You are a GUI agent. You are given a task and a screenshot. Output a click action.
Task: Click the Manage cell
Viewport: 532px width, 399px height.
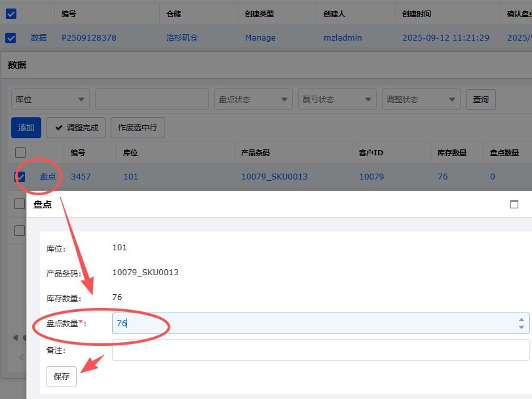click(260, 37)
